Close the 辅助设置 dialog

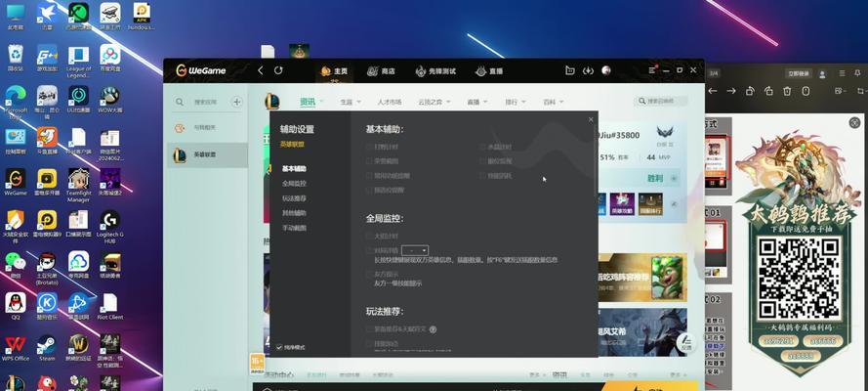click(x=591, y=119)
